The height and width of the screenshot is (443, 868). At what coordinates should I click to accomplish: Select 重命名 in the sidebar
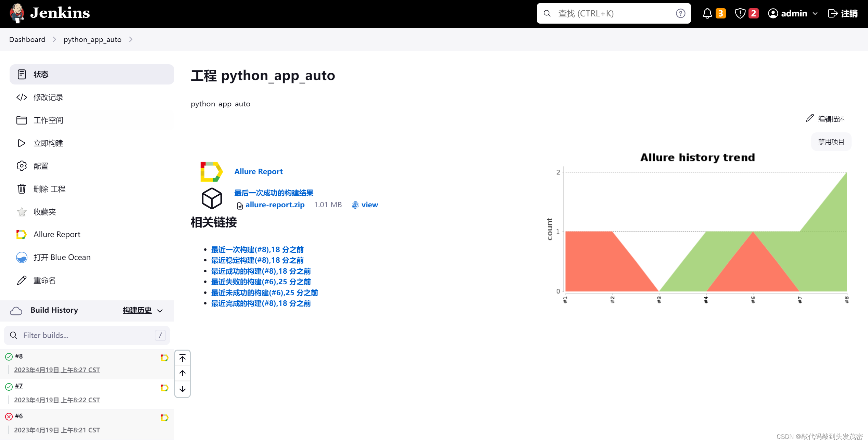tap(92, 280)
